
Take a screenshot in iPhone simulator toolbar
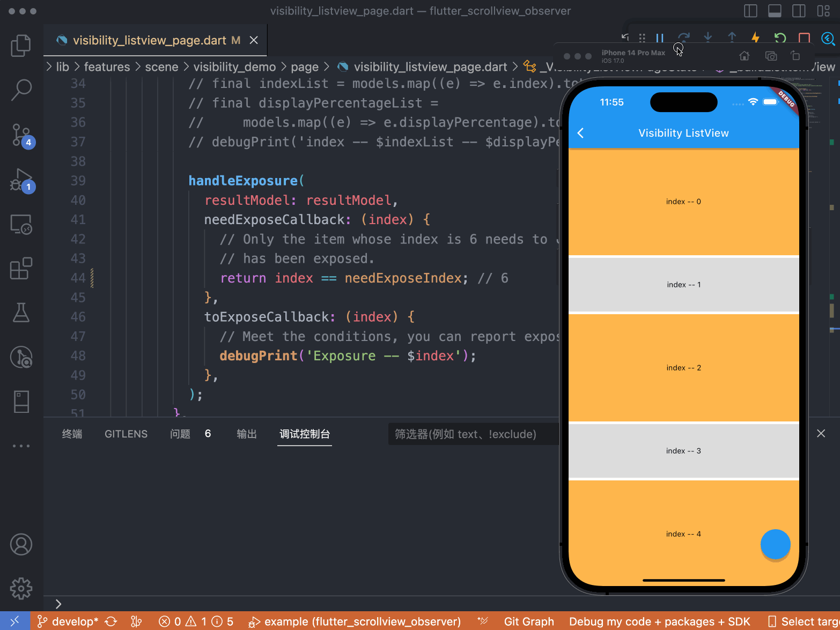[771, 56]
